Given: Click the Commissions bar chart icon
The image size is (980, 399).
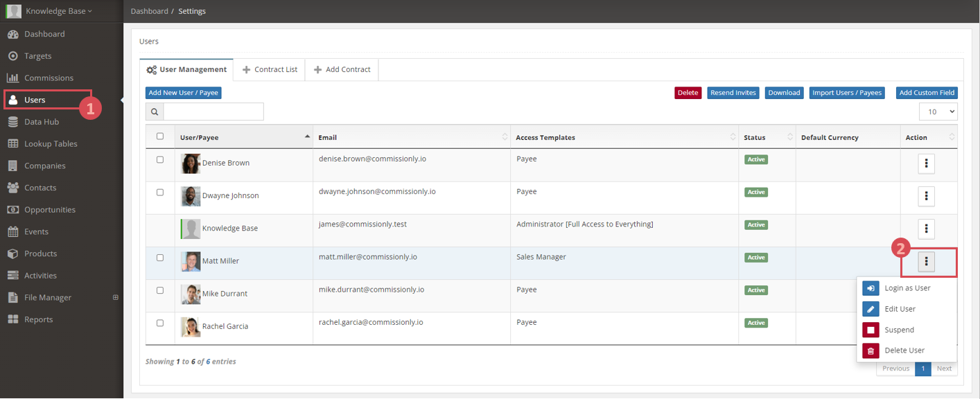Looking at the screenshot, I should click(x=12, y=78).
